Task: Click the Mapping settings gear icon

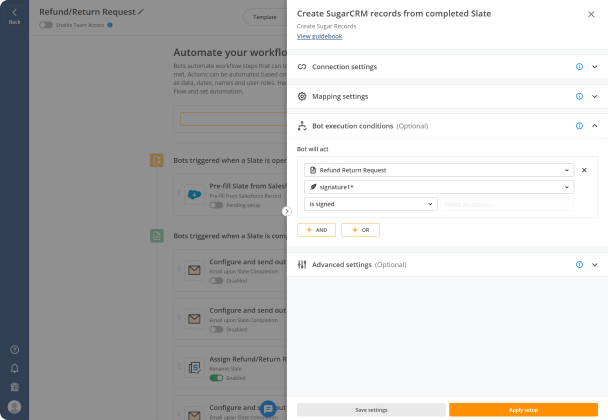Action: (x=302, y=96)
